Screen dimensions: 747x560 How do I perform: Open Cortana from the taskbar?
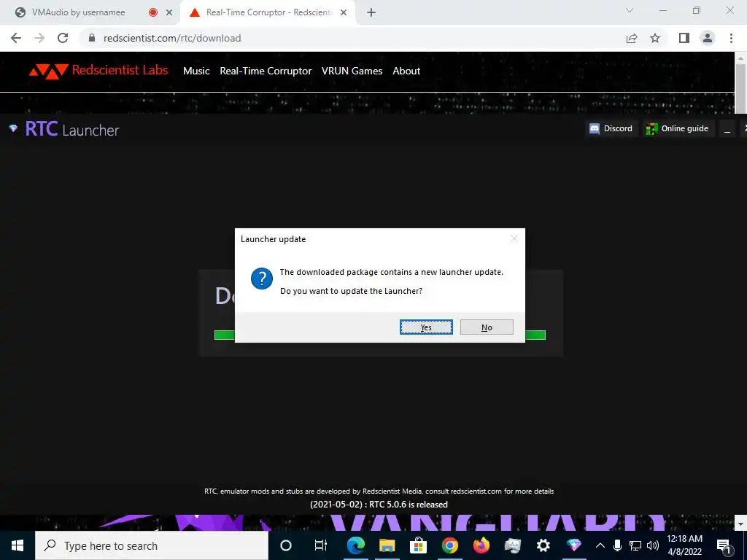point(285,545)
